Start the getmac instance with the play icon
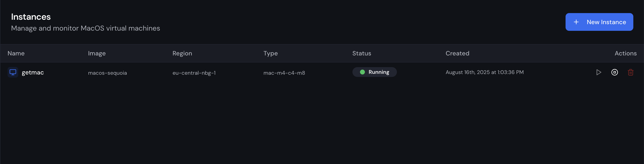The image size is (644, 164). [598, 72]
